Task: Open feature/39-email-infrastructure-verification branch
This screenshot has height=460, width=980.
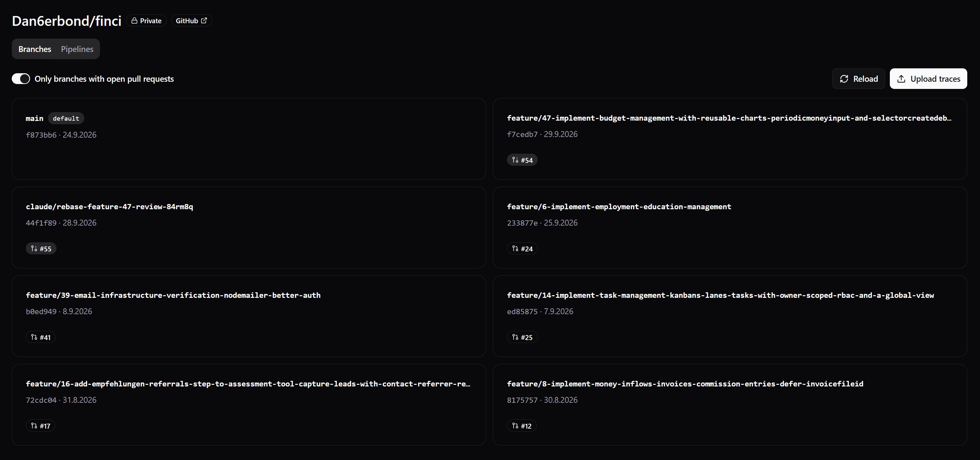Action: tap(173, 295)
